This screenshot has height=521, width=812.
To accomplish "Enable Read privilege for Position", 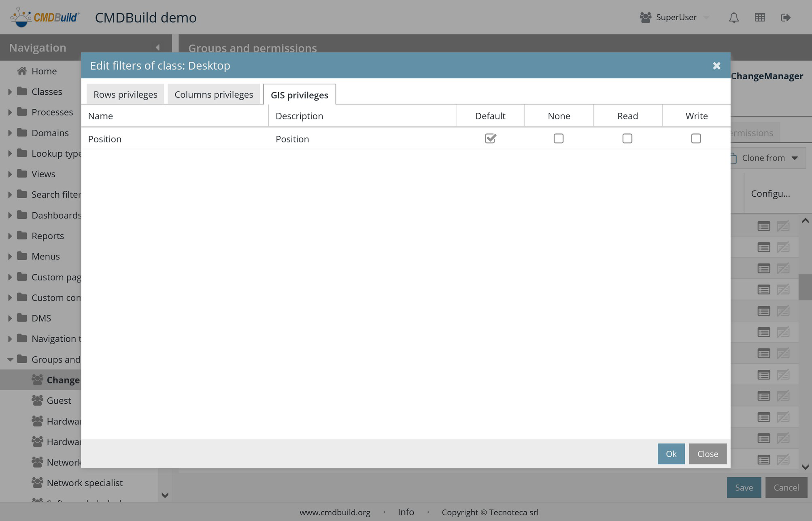I will [627, 138].
